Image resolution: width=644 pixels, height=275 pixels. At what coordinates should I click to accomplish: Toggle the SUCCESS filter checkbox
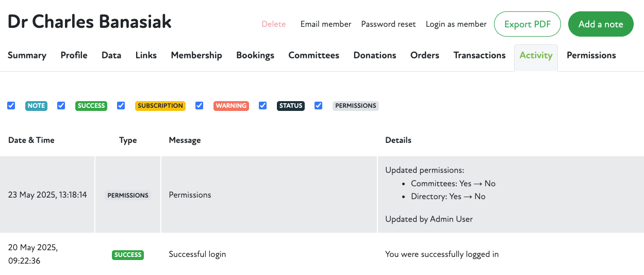tap(61, 106)
